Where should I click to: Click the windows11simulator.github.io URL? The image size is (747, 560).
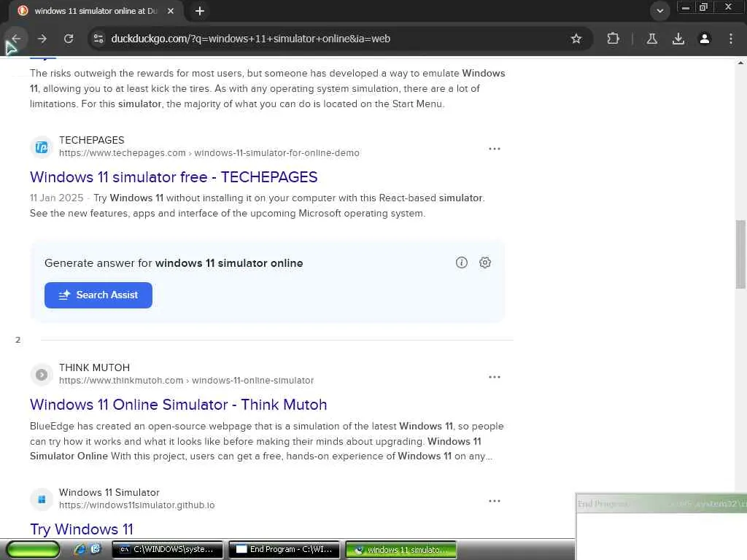pyautogui.click(x=136, y=505)
